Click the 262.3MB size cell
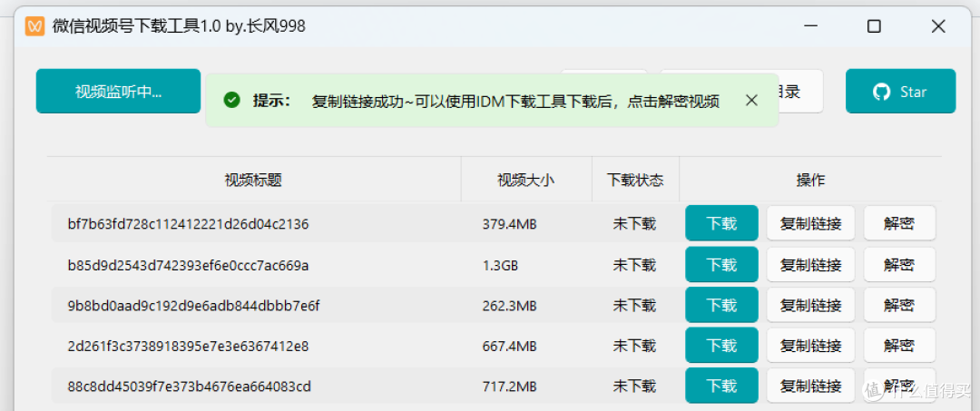 [509, 306]
